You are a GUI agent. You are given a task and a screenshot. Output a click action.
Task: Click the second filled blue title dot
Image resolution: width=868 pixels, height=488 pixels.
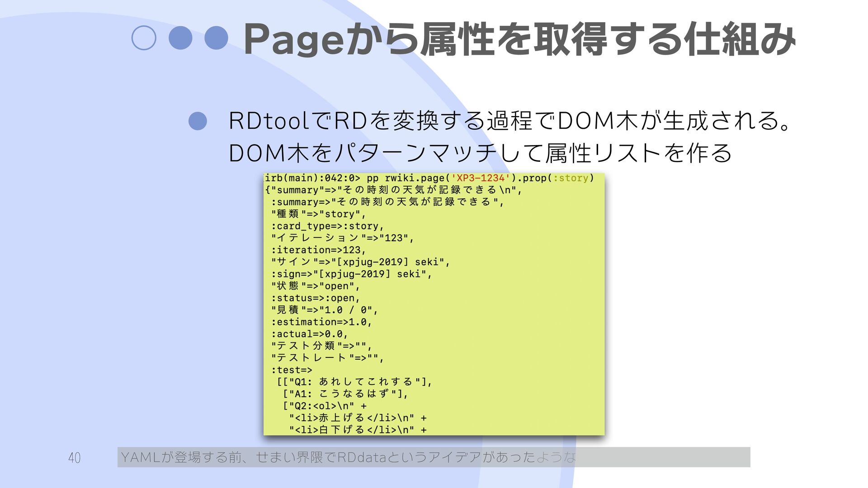coord(216,38)
